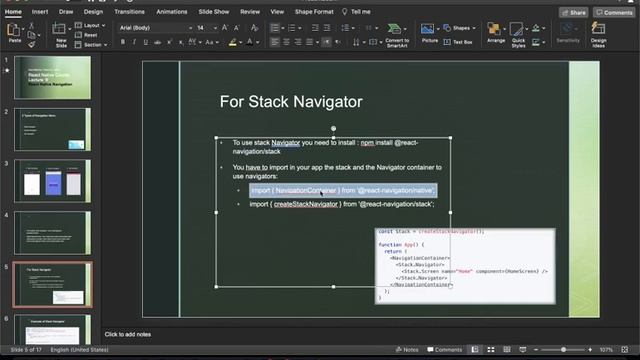Toggle Normal view in the status bar
Image resolution: width=640 pixels, height=360 pixels.
(x=475, y=350)
